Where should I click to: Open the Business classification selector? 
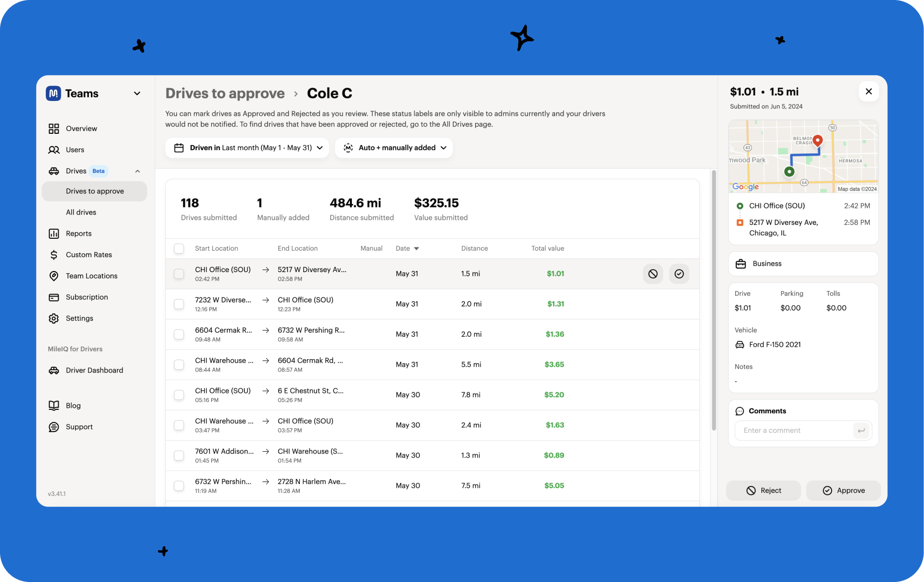pos(803,264)
